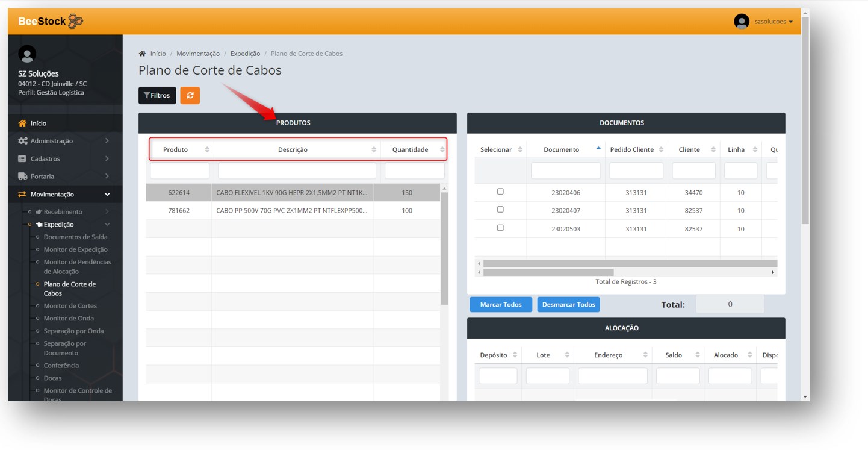
Task: Click the home icon in breadcrumb
Action: point(142,54)
